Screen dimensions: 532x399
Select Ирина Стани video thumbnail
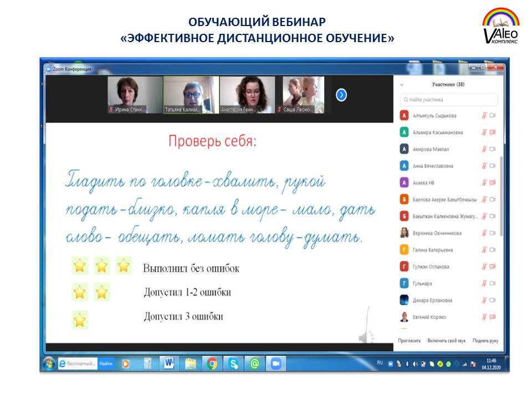click(135, 95)
